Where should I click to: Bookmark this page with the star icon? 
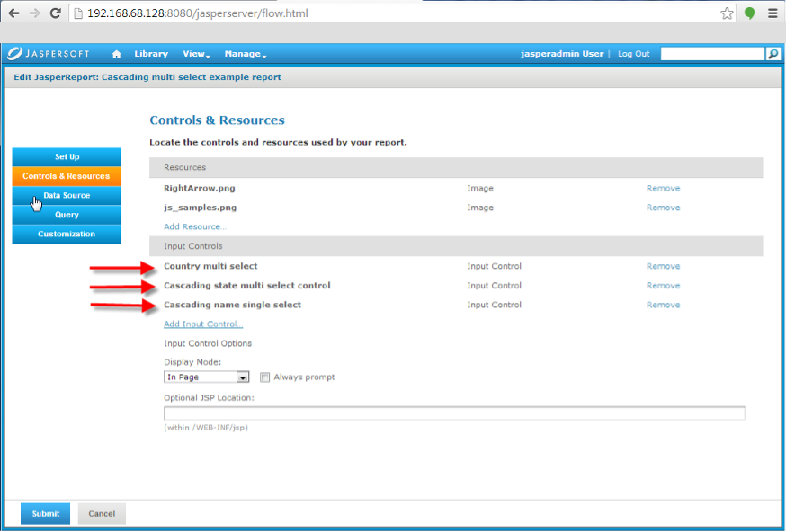point(727,13)
